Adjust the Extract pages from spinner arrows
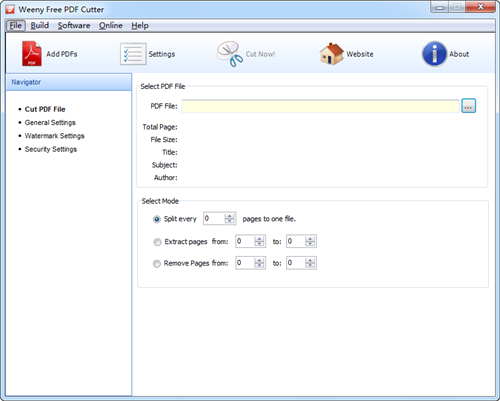Image resolution: width=500 pixels, height=401 pixels. pos(259,241)
